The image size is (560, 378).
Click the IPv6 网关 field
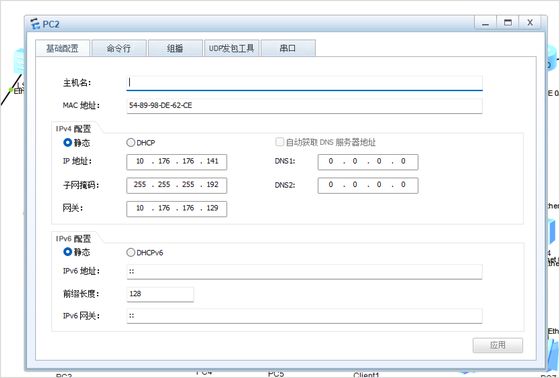304,316
